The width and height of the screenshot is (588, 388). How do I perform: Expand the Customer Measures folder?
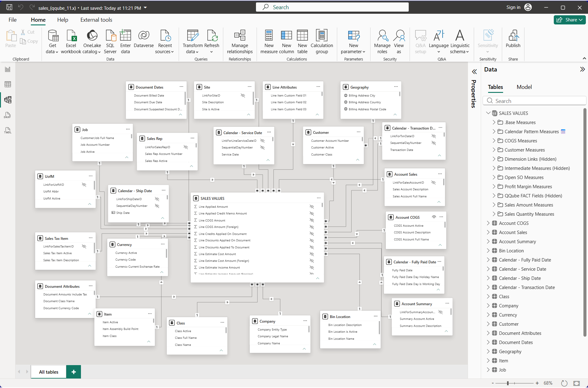[494, 150]
